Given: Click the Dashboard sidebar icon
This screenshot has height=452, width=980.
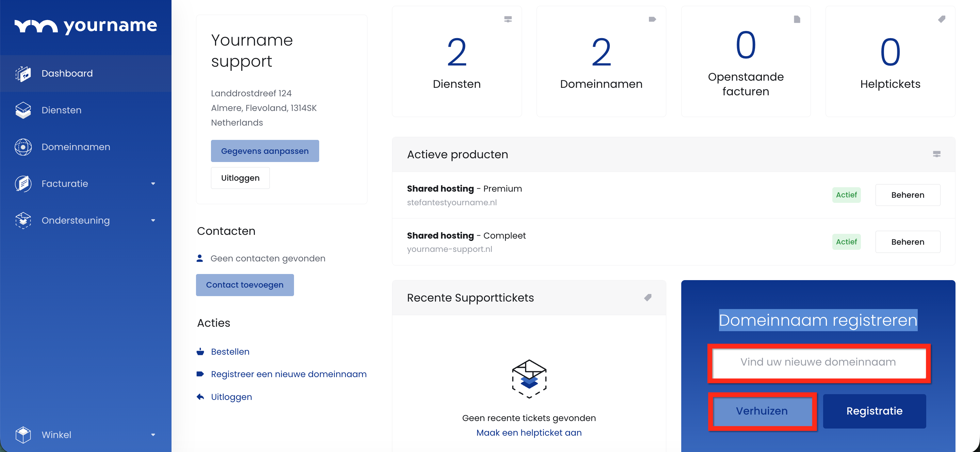Looking at the screenshot, I should [x=23, y=74].
